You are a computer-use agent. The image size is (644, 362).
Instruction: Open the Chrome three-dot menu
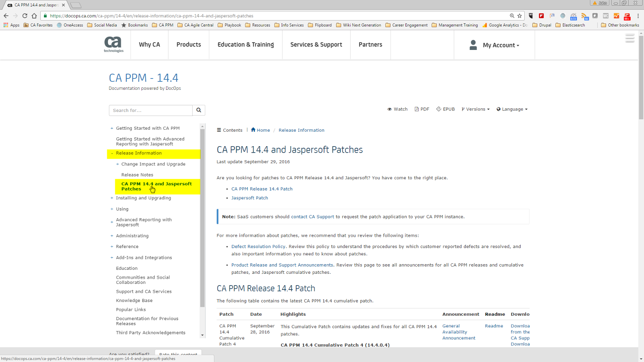(638, 16)
